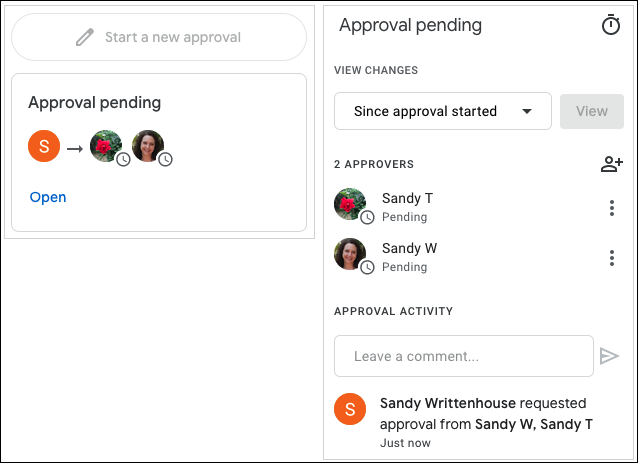Click the View button
Viewport: 638px width, 463px height.
pos(592,111)
